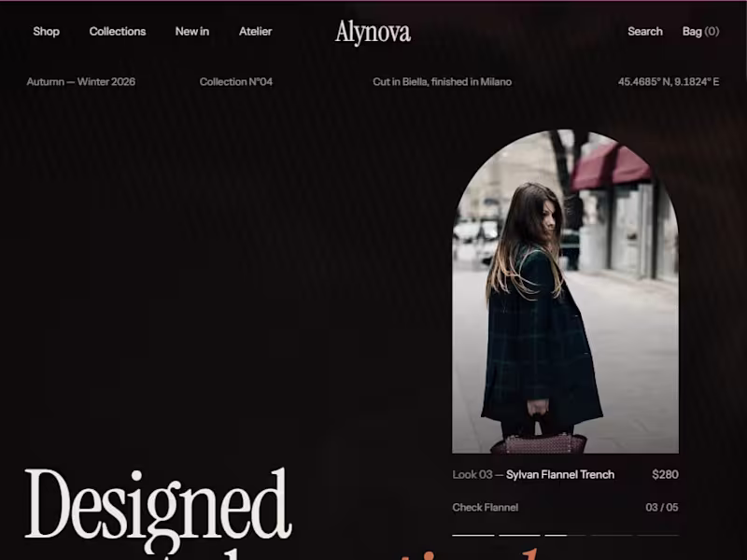Open Search
The height and width of the screenshot is (560, 747).
[x=645, y=32]
